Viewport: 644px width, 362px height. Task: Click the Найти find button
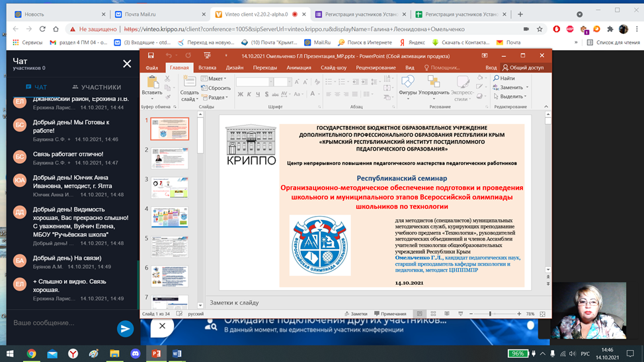tap(504, 78)
